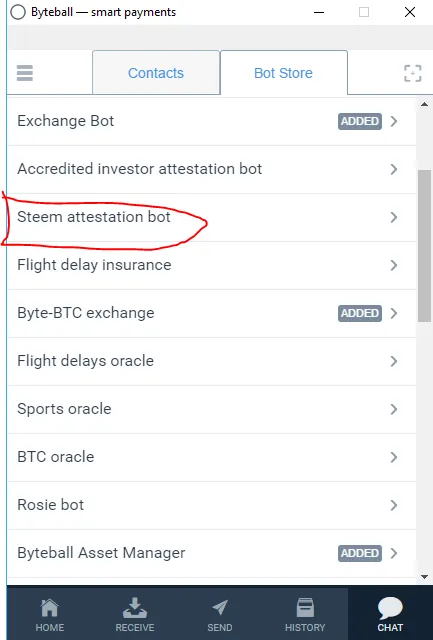Image resolution: width=433 pixels, height=640 pixels.
Task: Open the Exchange Bot entry
Action: [212, 121]
